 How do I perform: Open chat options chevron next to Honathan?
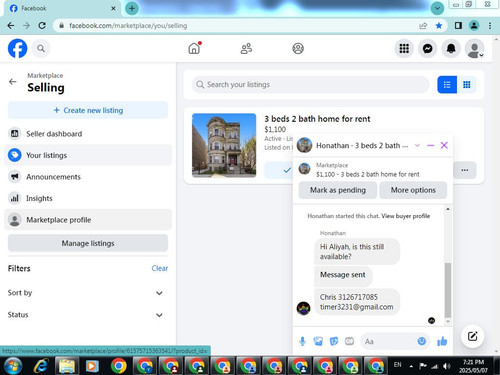[417, 145]
